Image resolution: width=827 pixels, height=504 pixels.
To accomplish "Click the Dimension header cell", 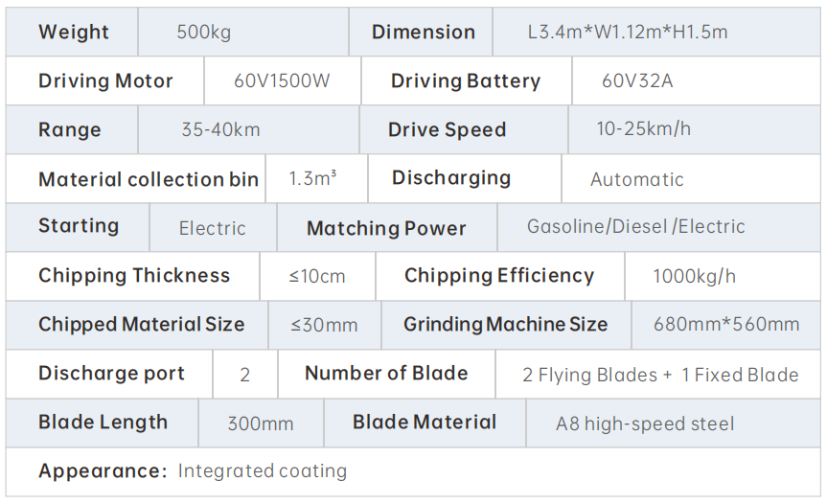I will coord(423,33).
